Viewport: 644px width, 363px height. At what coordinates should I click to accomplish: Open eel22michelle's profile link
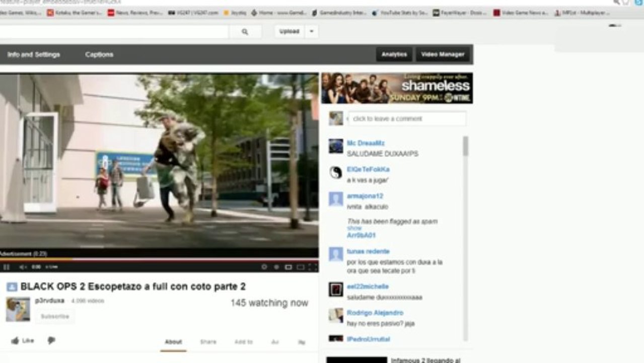[368, 286]
